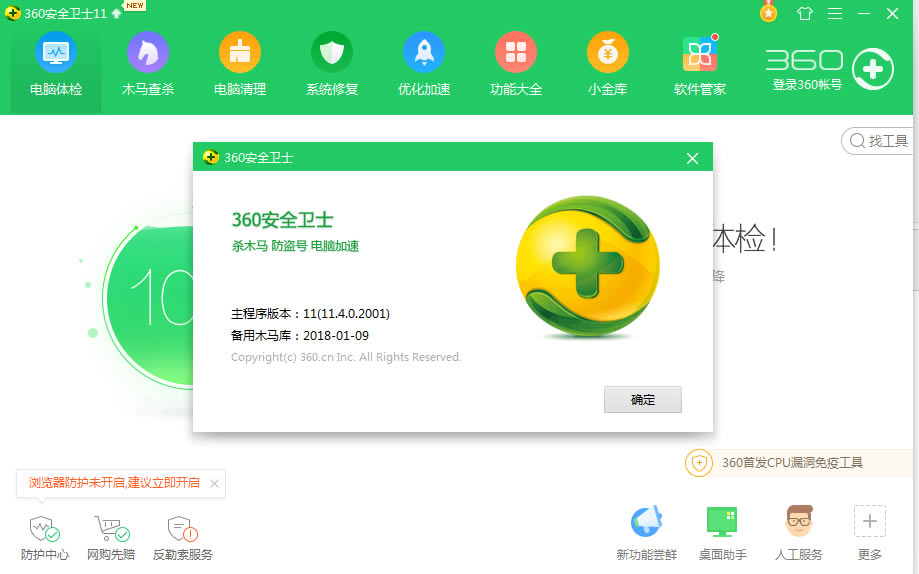This screenshot has height=574, width=919.
Task: Click the 360 plus logo at top right
Action: pos(873,69)
